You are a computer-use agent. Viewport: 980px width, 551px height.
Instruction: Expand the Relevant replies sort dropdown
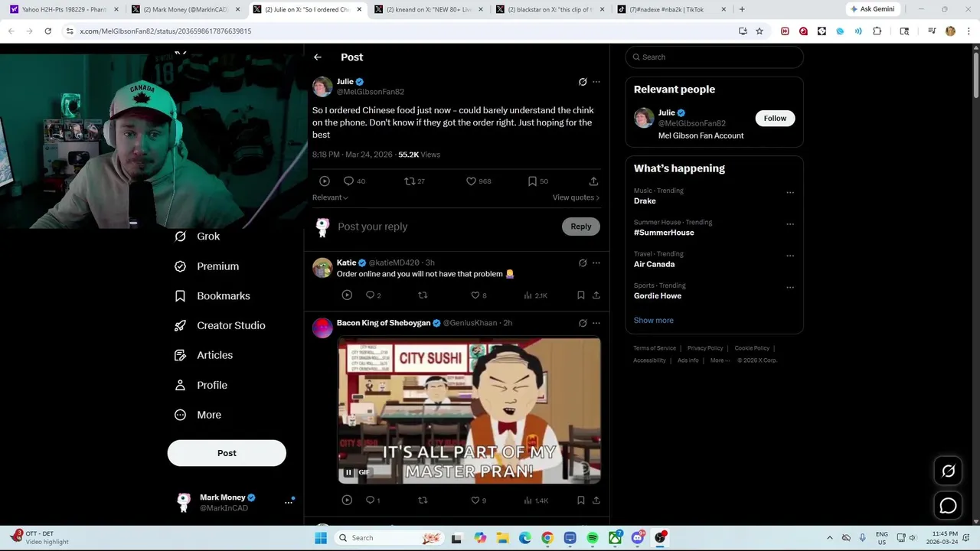(x=330, y=197)
